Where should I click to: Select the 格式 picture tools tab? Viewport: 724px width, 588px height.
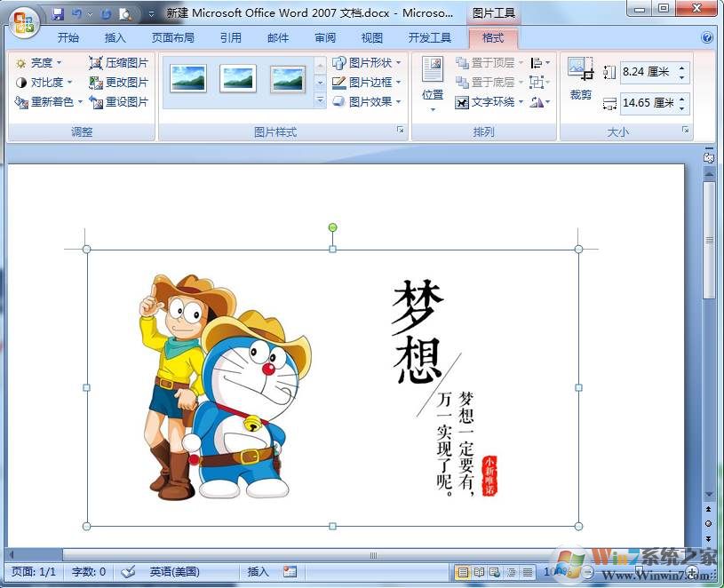point(493,38)
